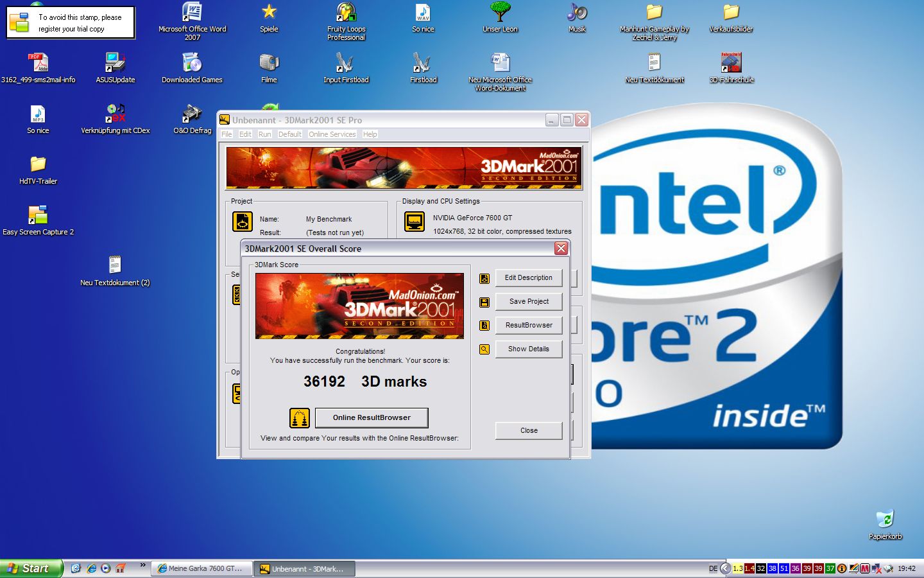Screen dimensions: 924x578
Task: Click the Save Project button
Action: click(x=529, y=302)
